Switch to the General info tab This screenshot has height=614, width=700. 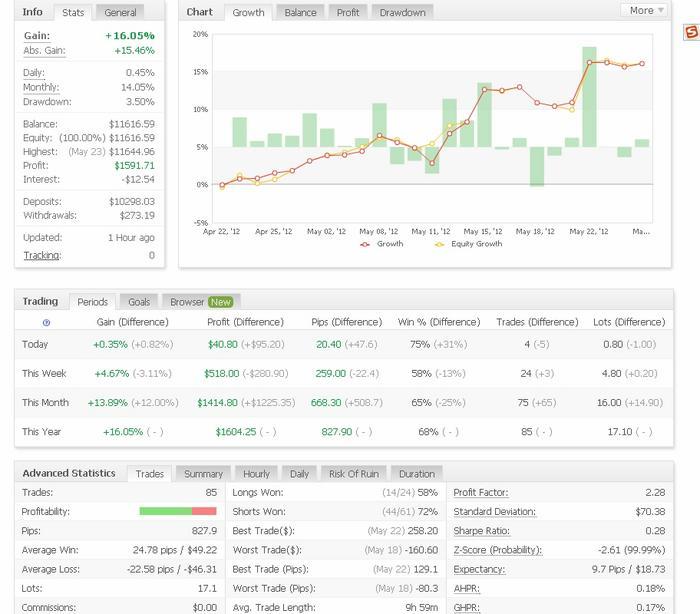point(120,12)
